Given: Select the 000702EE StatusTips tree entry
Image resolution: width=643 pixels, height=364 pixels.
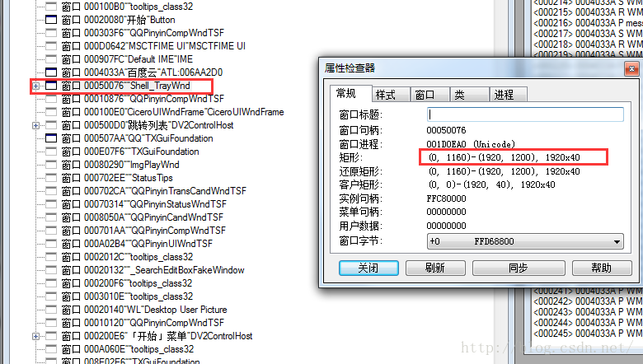Looking at the screenshot, I should [x=117, y=178].
